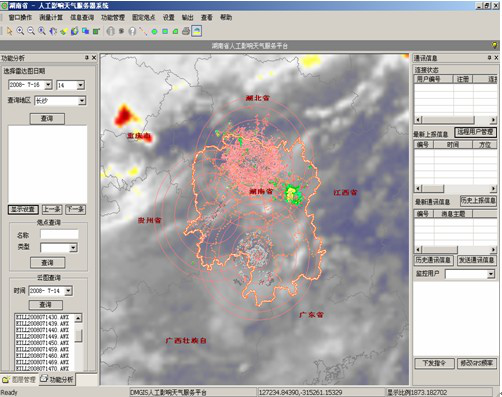Screen dimensions: 502x397
Task: Select the green rectangle drawing tool
Action: [165, 32]
